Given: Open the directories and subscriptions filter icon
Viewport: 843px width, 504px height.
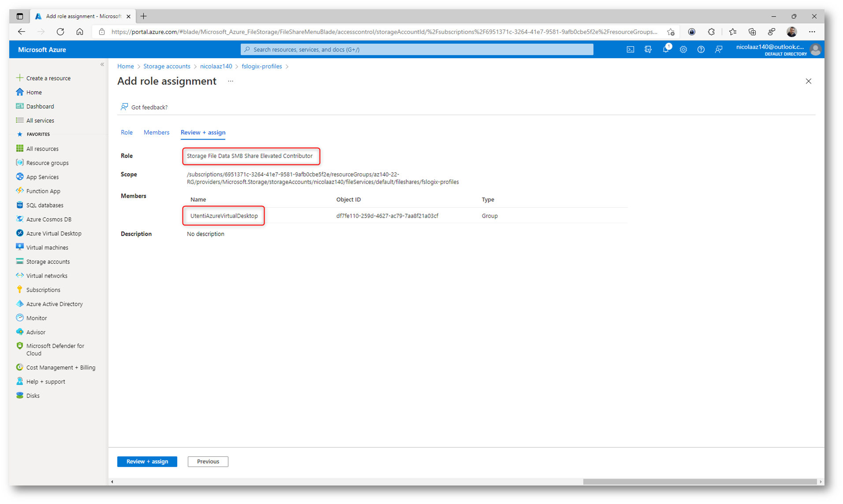Looking at the screenshot, I should point(648,49).
